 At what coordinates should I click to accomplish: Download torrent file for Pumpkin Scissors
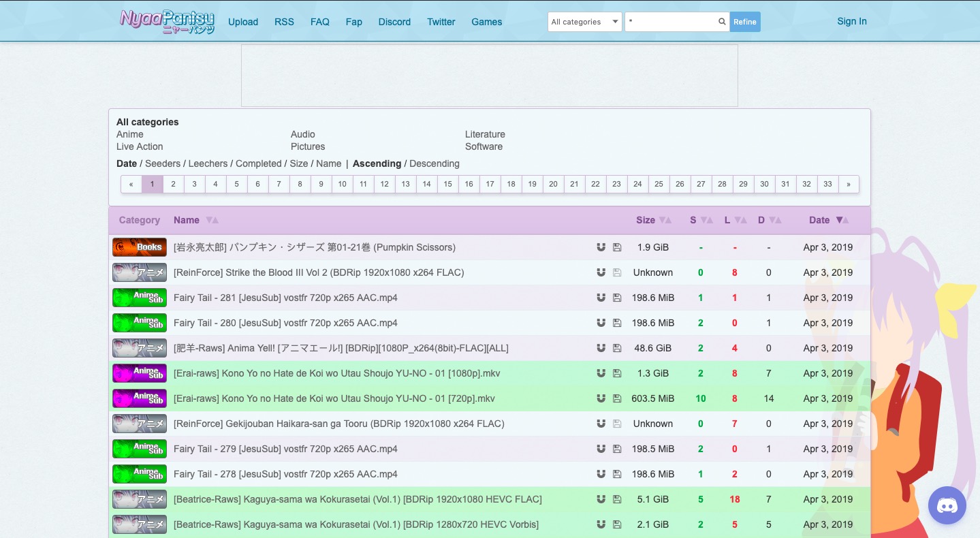point(617,247)
